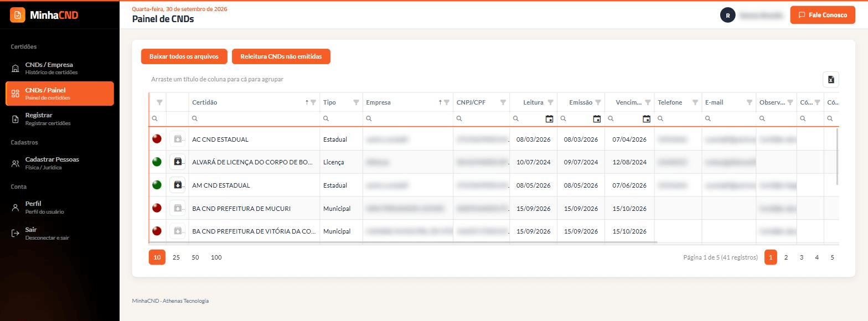
Task: Click the green status dot of AM CND ESTADUAL
Action: tap(157, 185)
